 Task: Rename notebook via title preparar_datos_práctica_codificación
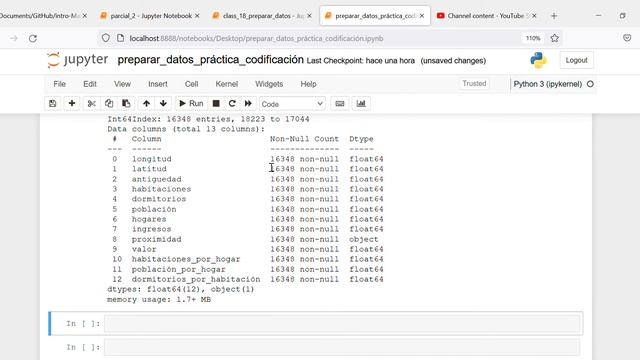pyautogui.click(x=211, y=60)
